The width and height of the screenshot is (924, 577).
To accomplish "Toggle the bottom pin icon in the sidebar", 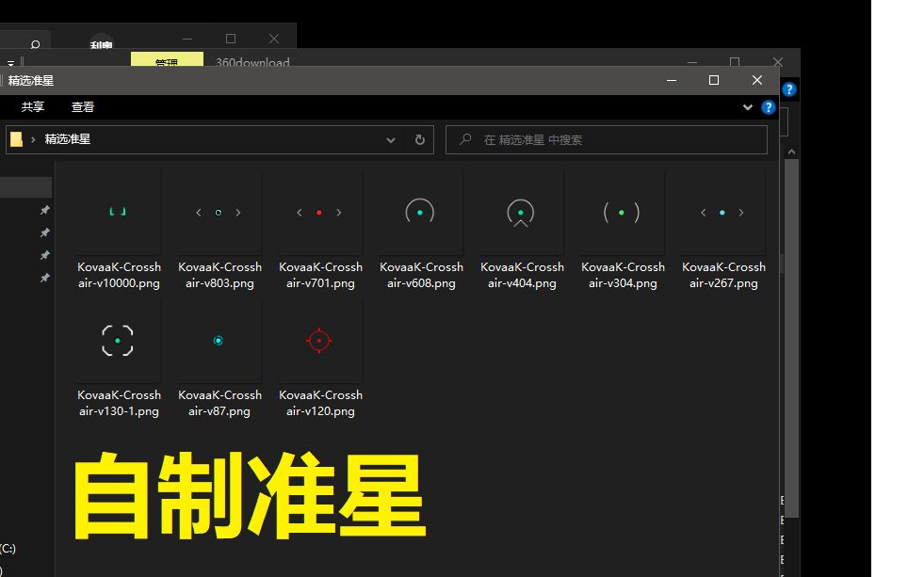I will tap(43, 277).
